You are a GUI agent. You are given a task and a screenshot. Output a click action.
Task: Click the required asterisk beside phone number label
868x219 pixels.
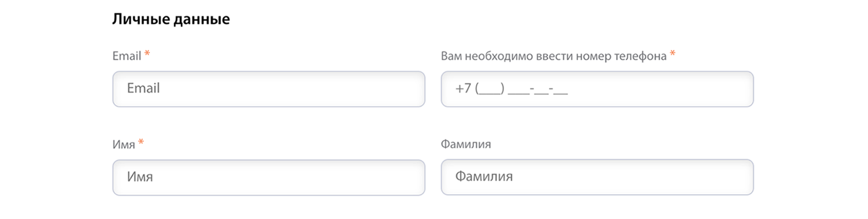point(673,54)
